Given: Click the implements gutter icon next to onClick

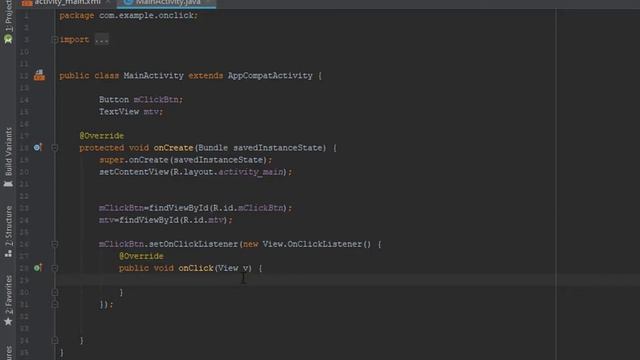Looking at the screenshot, I should [x=38, y=268].
